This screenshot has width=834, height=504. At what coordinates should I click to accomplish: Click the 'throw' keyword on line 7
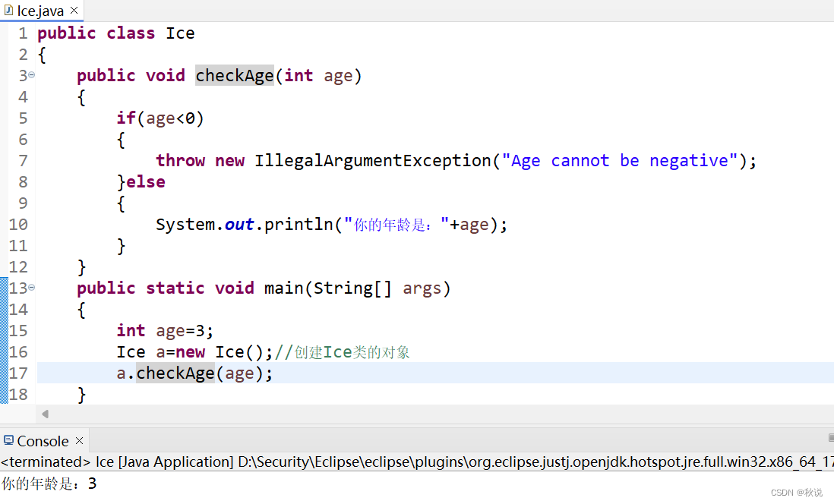coord(180,161)
